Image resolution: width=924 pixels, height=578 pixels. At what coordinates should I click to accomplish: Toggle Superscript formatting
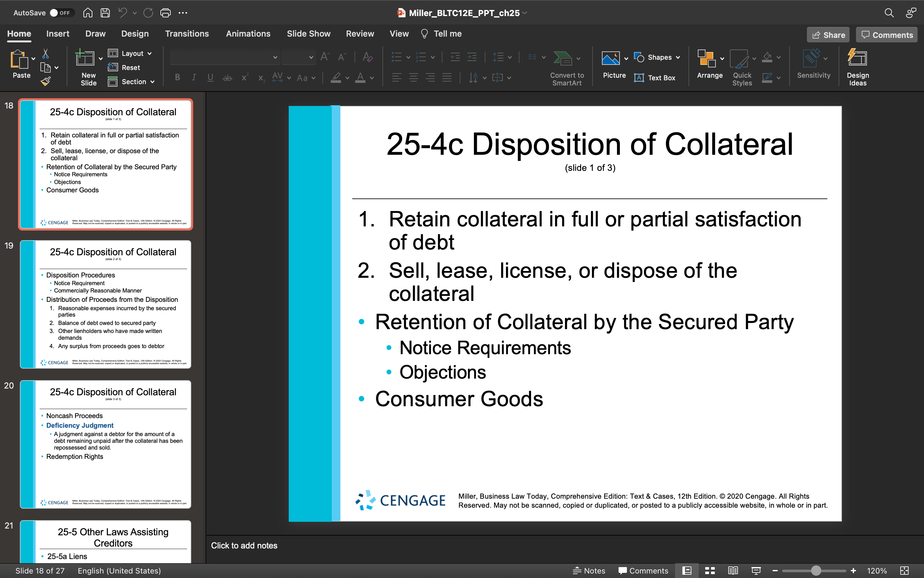click(x=245, y=77)
